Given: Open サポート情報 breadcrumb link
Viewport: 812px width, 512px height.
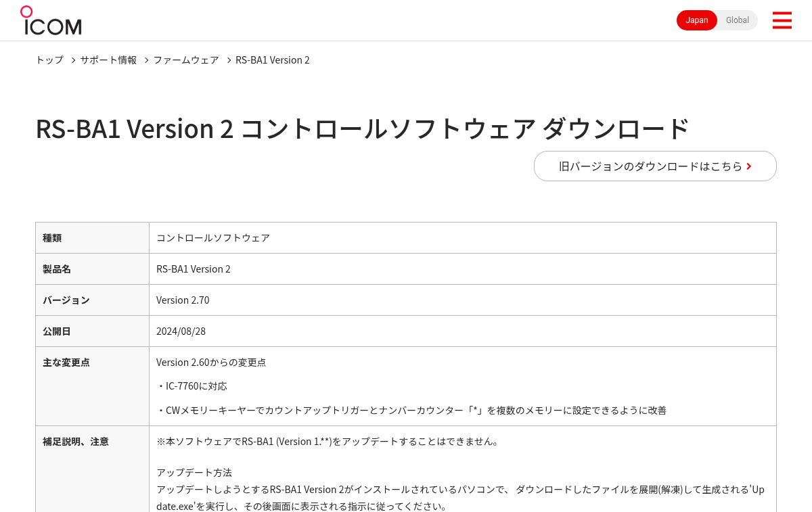Looking at the screenshot, I should click(x=108, y=60).
